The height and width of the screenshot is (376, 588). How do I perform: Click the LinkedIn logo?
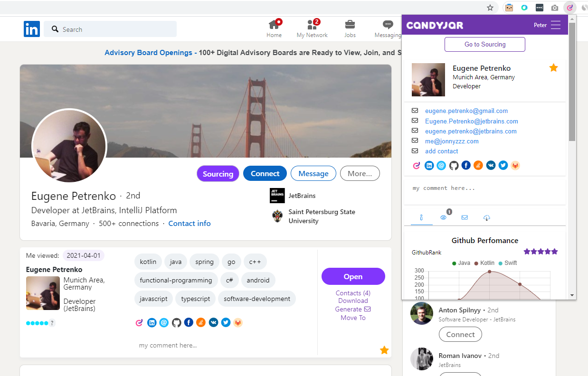[32, 29]
